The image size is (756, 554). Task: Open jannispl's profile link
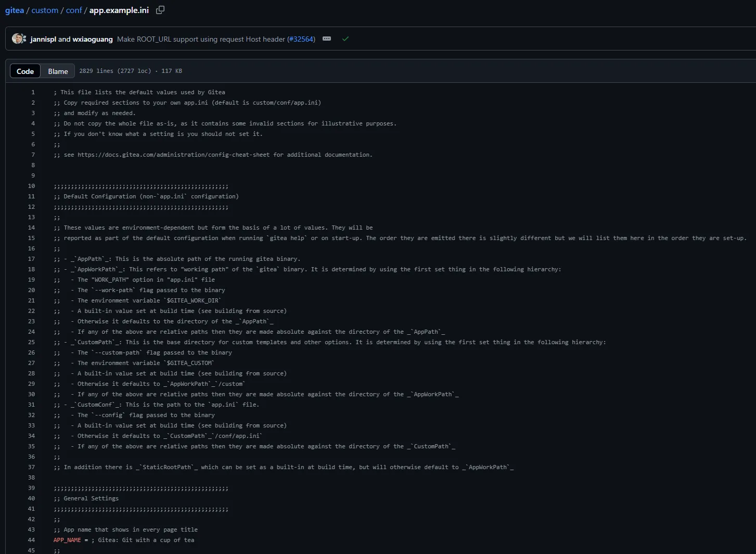pos(43,40)
